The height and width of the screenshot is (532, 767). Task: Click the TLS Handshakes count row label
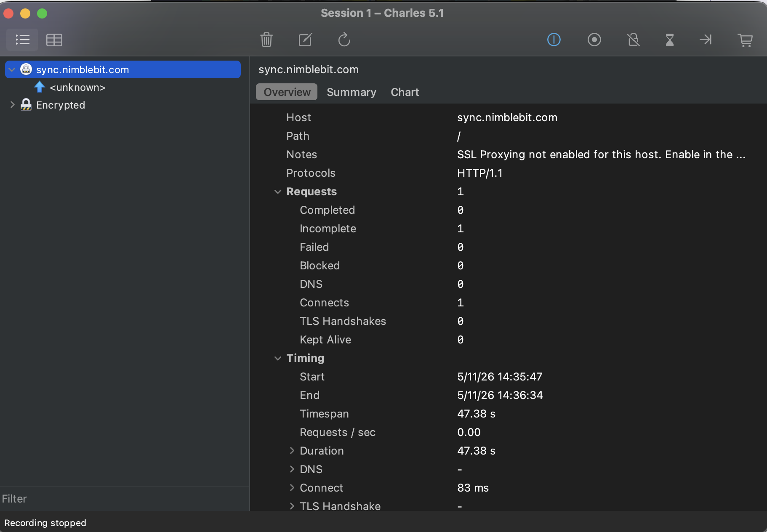(x=343, y=321)
